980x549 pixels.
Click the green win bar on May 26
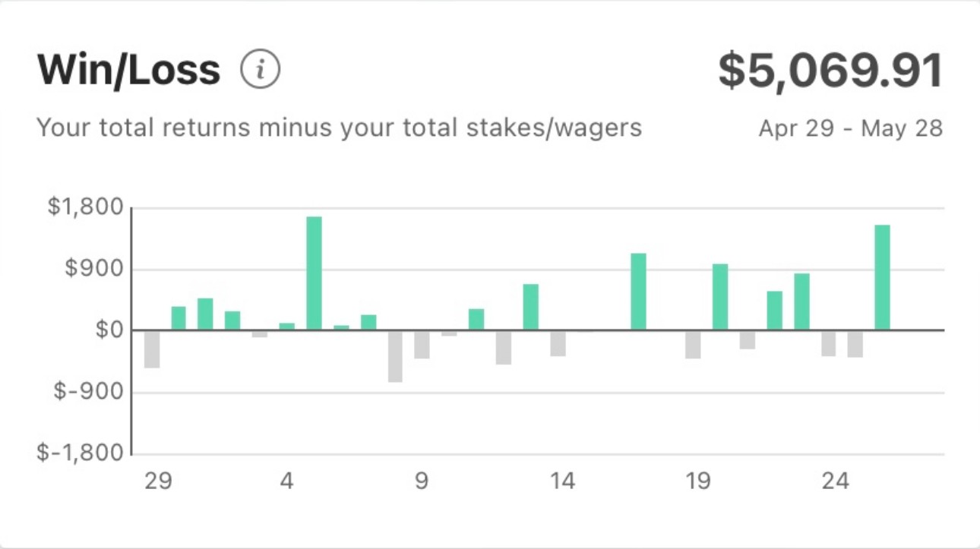[882, 277]
